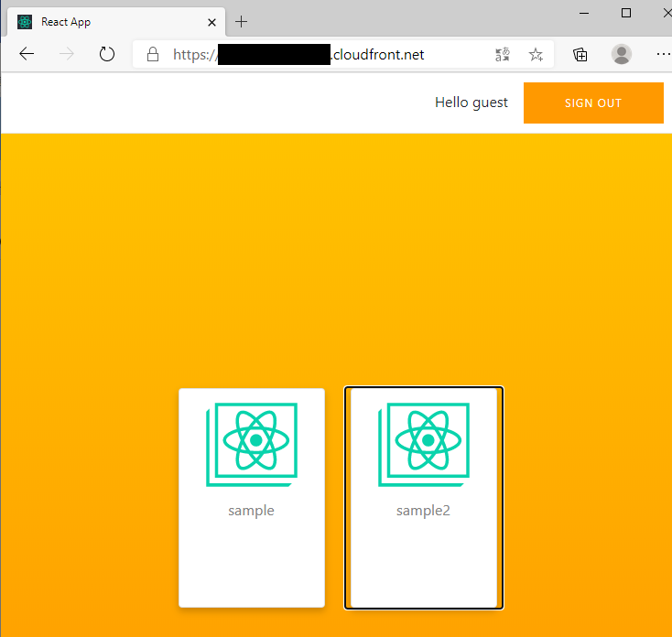Screen dimensions: 672x637
Task: Click the sample card label
Action: click(251, 511)
